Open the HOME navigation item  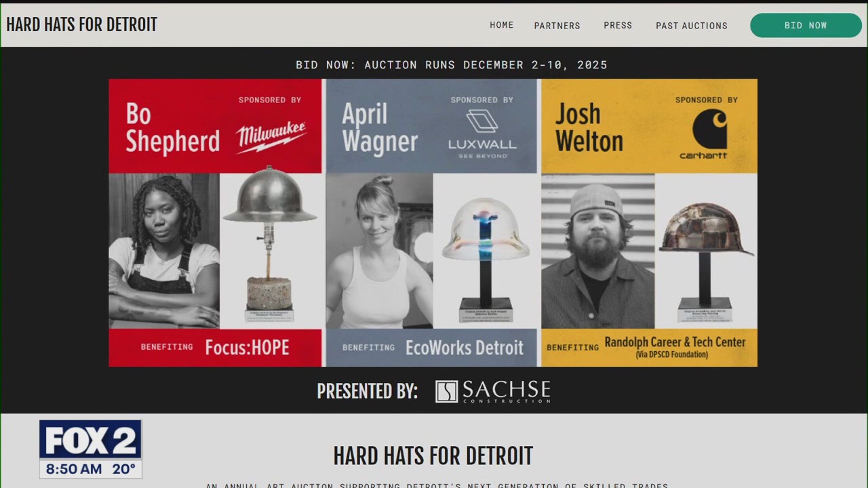coord(502,25)
